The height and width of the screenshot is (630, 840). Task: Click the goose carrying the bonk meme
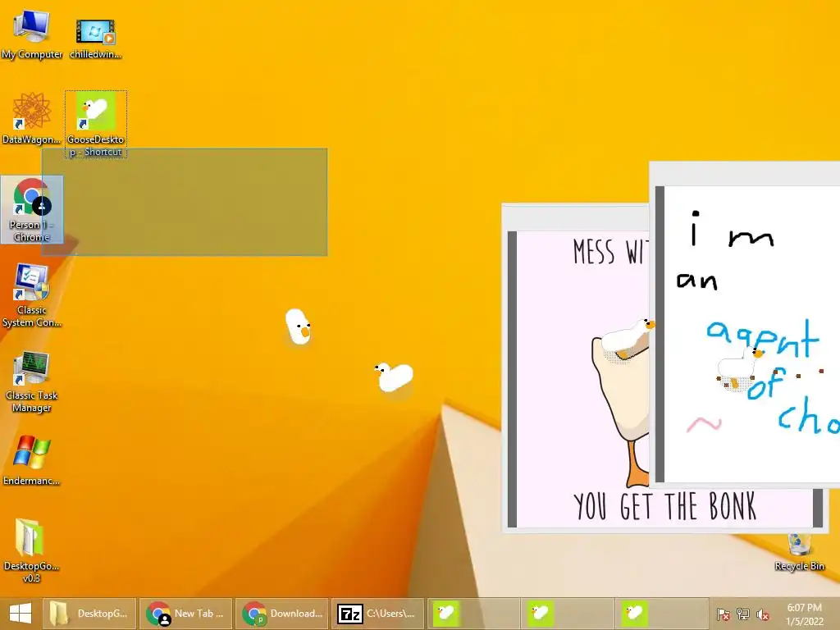pyautogui.click(x=628, y=337)
